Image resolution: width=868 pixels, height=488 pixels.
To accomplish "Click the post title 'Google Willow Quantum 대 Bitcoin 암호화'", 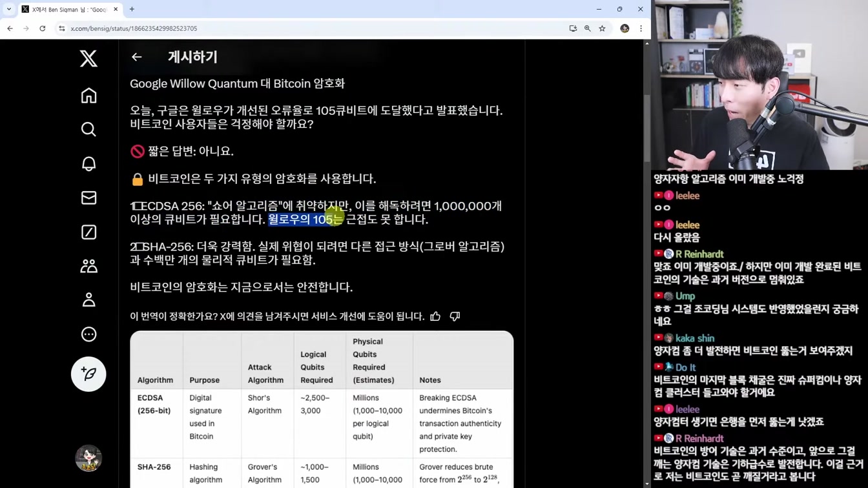I will point(237,83).
